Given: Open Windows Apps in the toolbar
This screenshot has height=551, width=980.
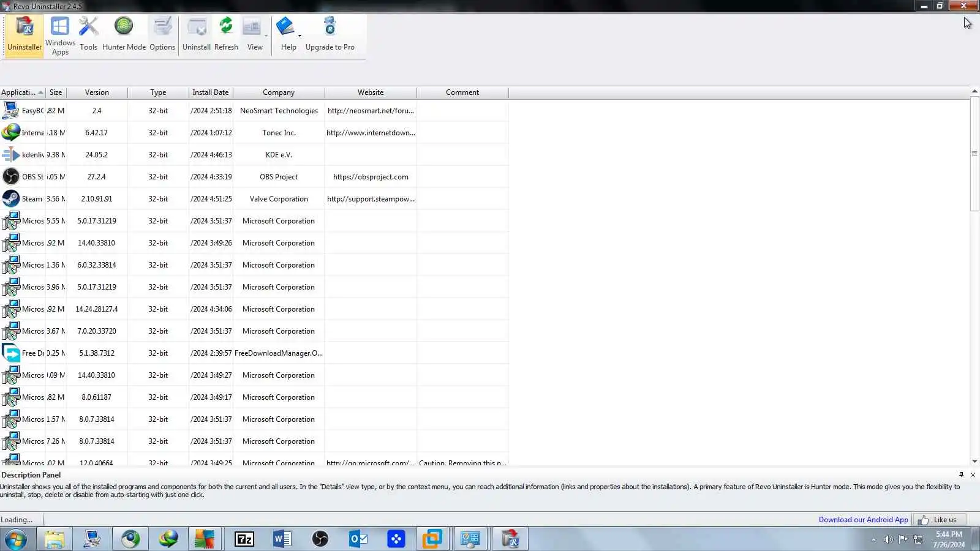Looking at the screenshot, I should [60, 36].
